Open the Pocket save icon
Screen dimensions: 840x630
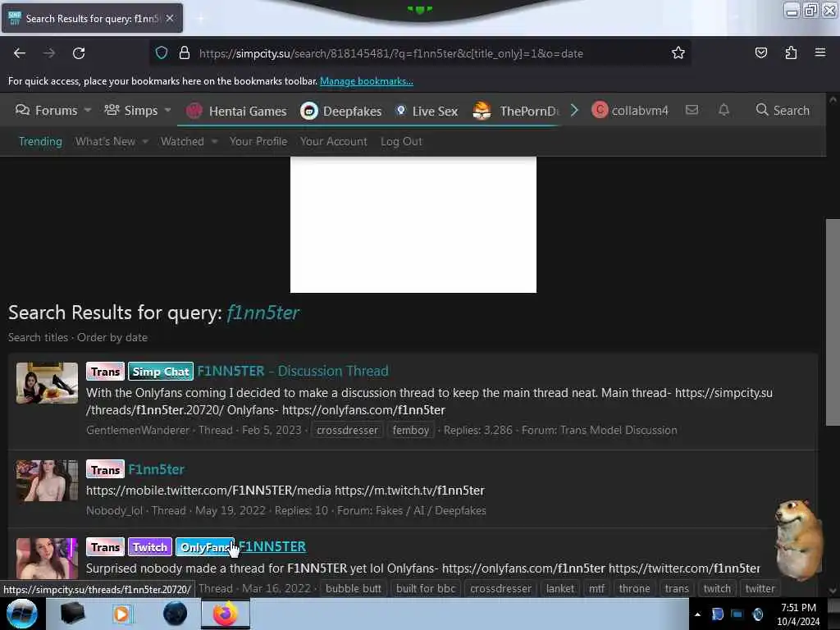(x=760, y=52)
